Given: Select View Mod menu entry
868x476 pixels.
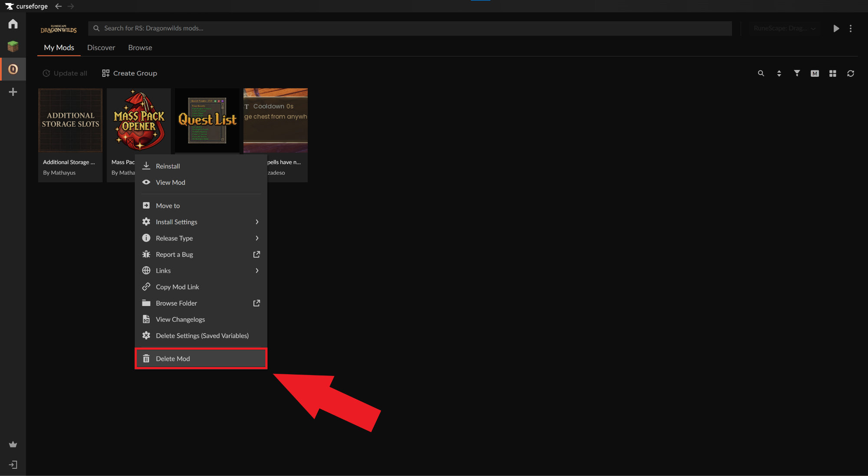Looking at the screenshot, I should (201, 182).
